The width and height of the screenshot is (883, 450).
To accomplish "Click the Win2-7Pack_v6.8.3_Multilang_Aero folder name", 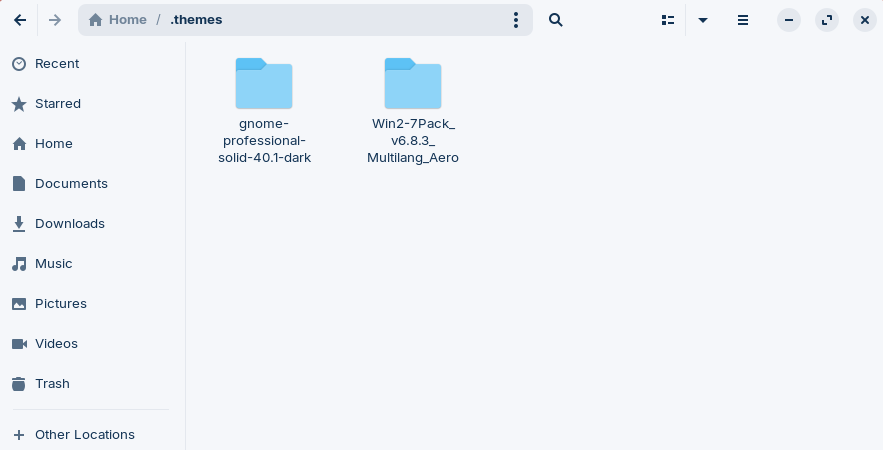I will pos(413,141).
